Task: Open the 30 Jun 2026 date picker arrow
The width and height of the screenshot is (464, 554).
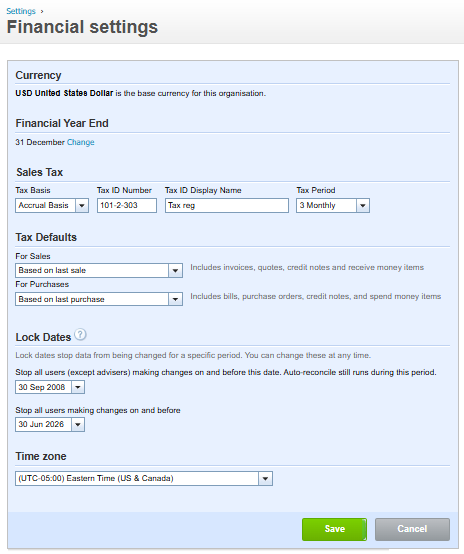Action: point(78,424)
